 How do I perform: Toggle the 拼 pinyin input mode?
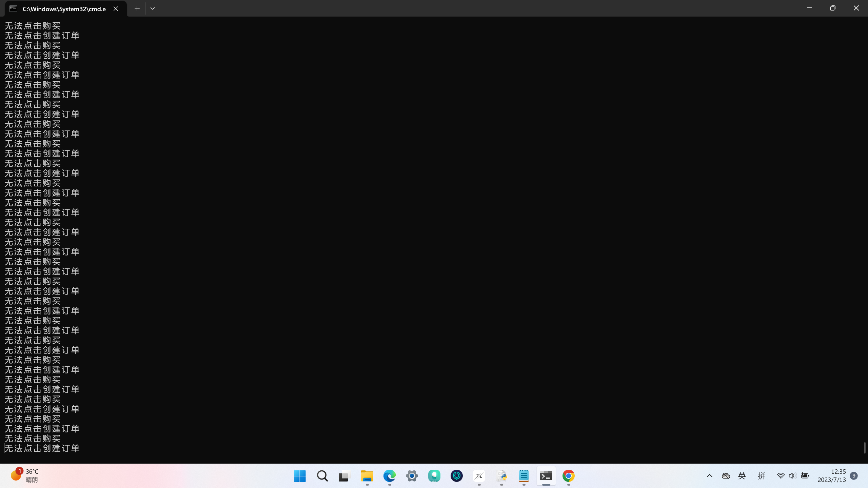coord(762,476)
